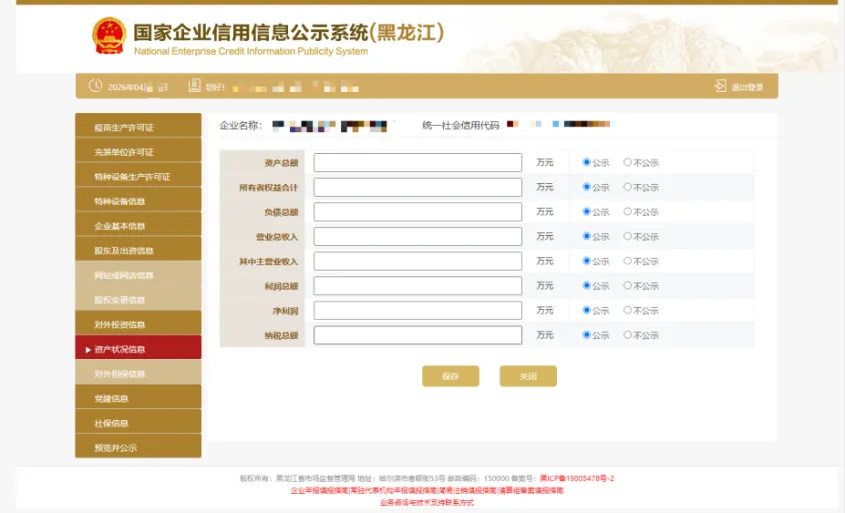Go to 预览并公示 in the sidebar

tap(138, 447)
